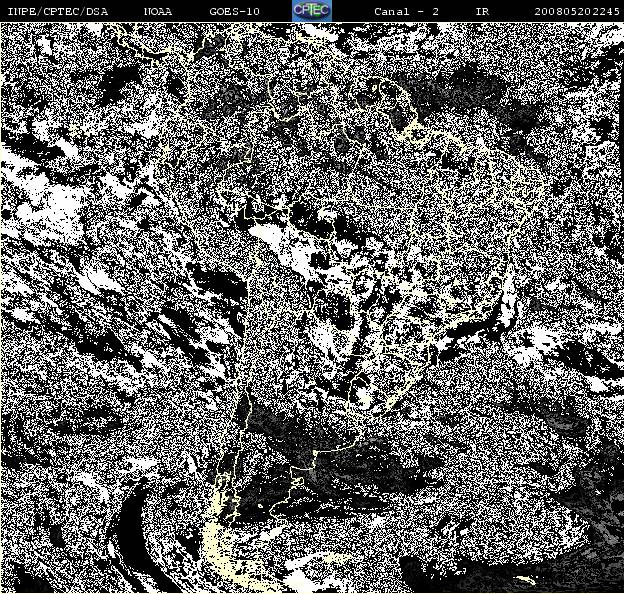Click the INPE/CPTEC/DSA header label

(x=58, y=12)
